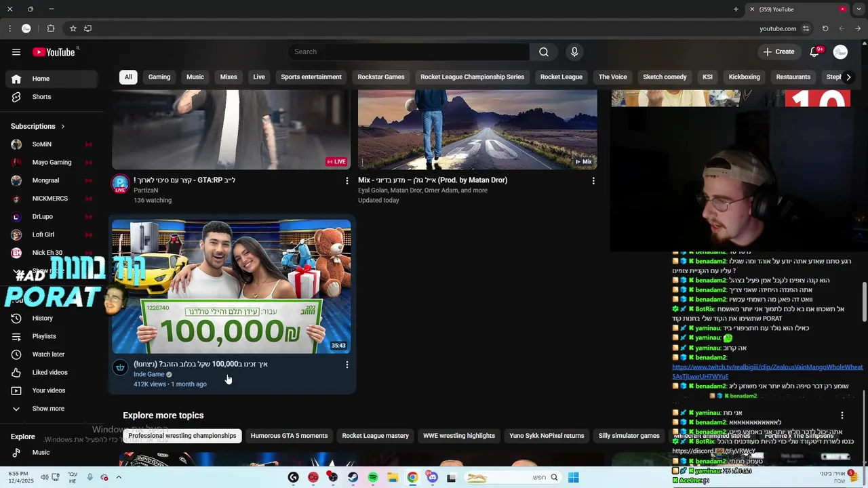Screen dimensions: 868x488
Task: Select the Live filter chip
Action: pyautogui.click(x=259, y=77)
